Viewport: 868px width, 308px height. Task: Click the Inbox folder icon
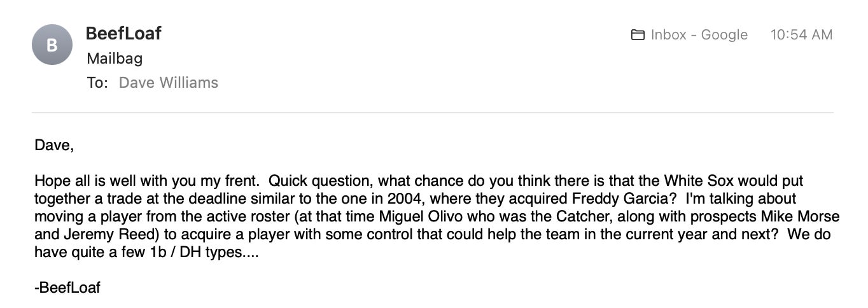click(638, 35)
